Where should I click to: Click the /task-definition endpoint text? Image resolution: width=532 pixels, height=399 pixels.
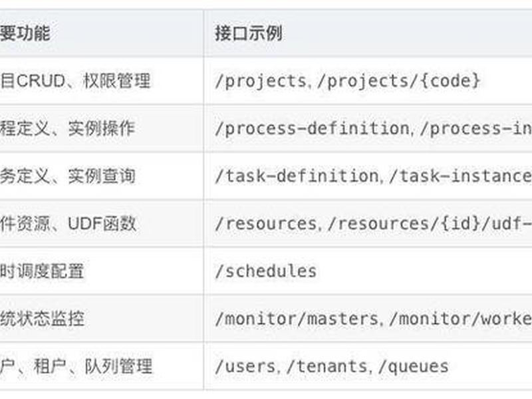tap(297, 176)
